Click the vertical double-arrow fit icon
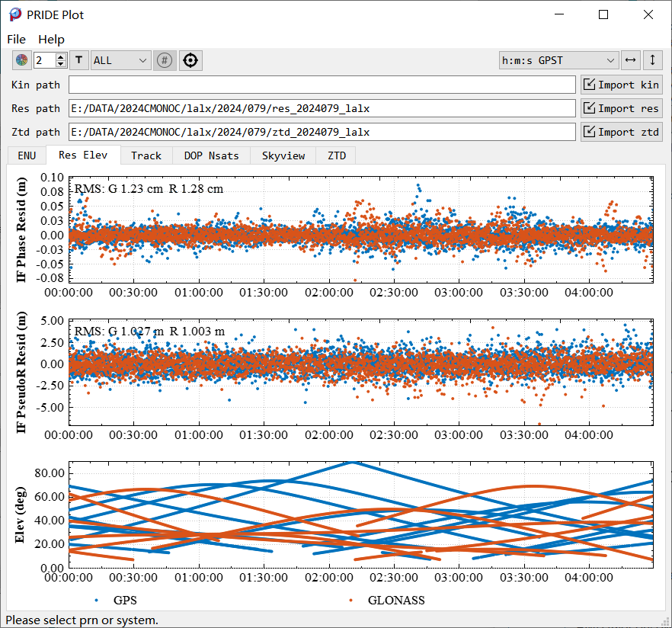Viewport: 672px width, 628px height. coord(653,60)
